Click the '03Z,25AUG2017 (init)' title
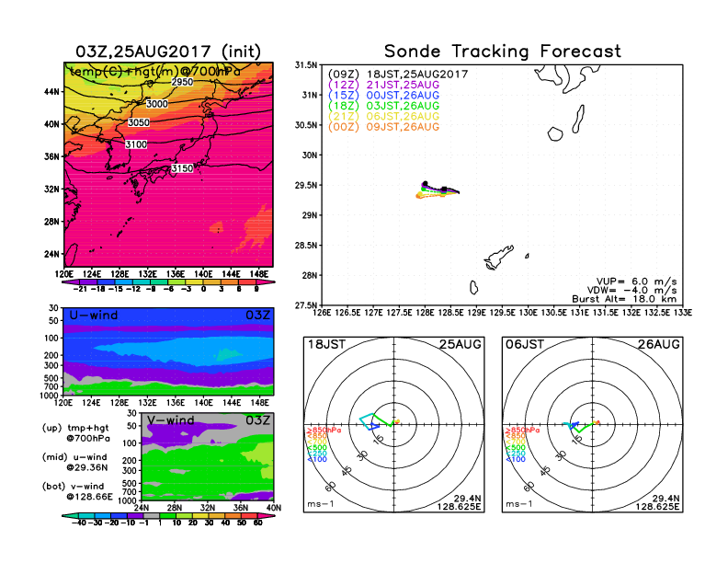Image resolution: width=728 pixels, height=563 pixels. 168,52
